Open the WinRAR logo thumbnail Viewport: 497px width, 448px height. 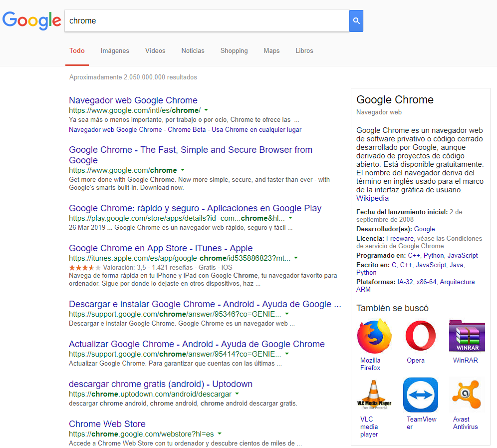[467, 336]
